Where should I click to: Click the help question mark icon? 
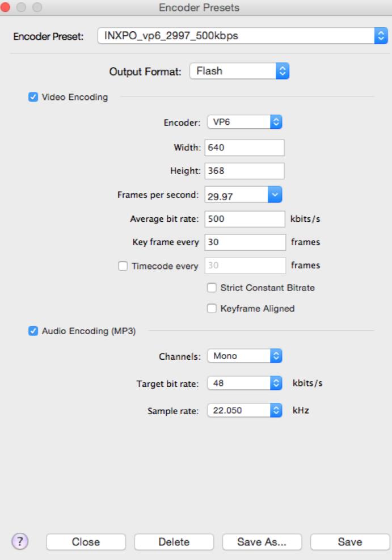pos(18,541)
